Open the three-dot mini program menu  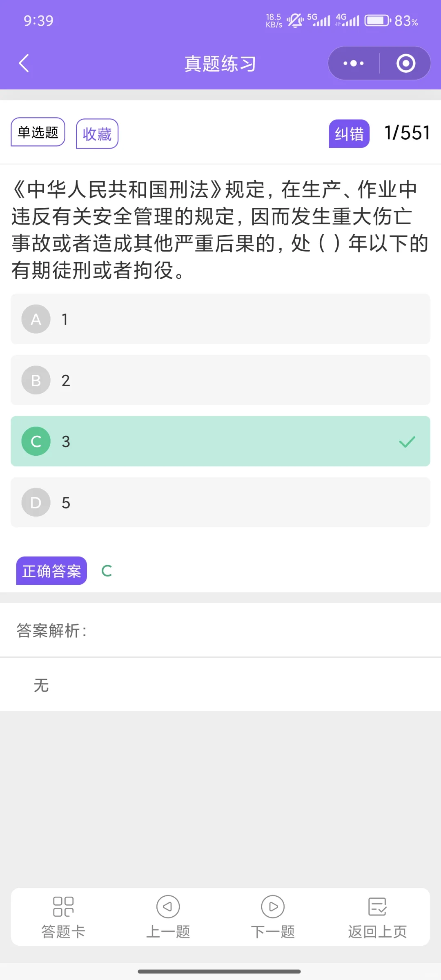tap(354, 63)
